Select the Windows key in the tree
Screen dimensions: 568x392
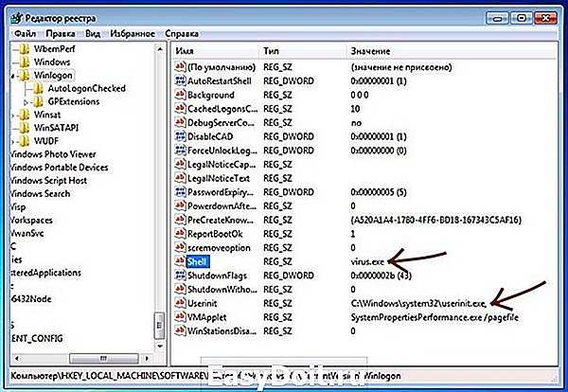52,62
